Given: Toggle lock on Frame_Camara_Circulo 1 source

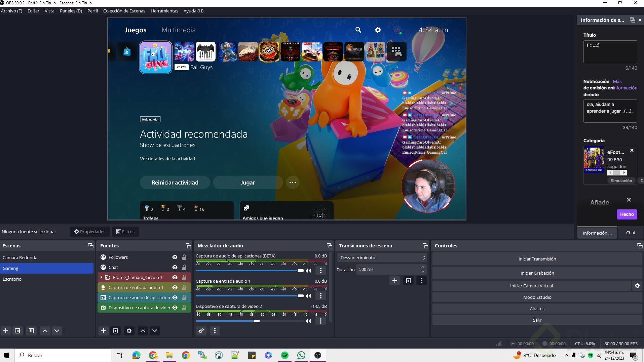Looking at the screenshot, I should click(184, 277).
